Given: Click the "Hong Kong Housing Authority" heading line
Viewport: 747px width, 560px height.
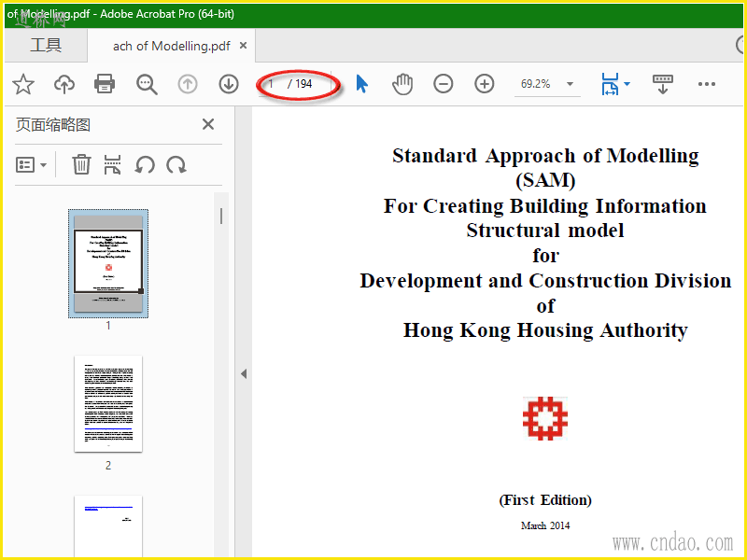Looking at the screenshot, I should (545, 330).
